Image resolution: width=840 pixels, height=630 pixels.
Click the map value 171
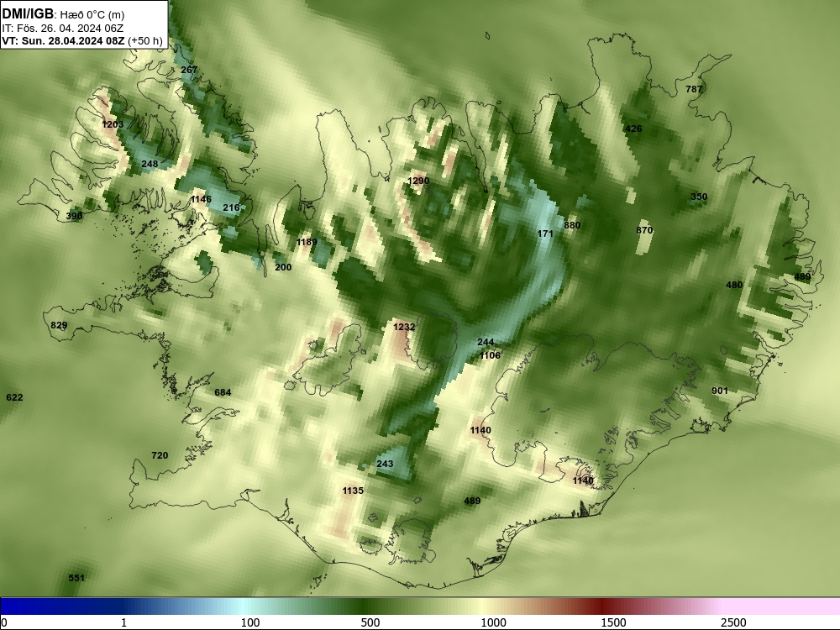click(x=545, y=234)
